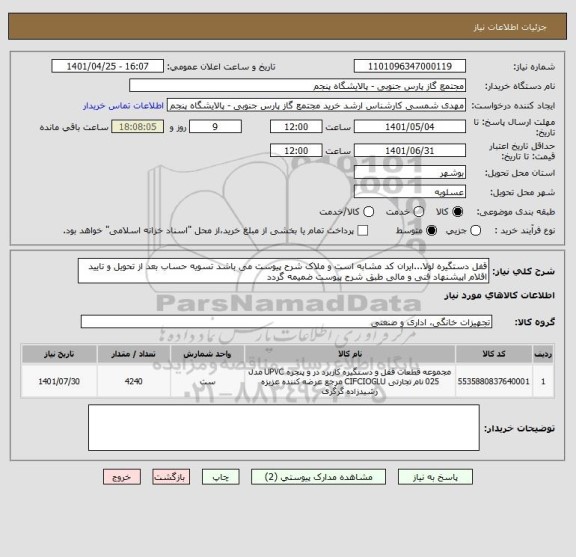The height and width of the screenshot is (557, 576).
Task: Click the پاسخ به نیاز button
Action: click(x=435, y=477)
